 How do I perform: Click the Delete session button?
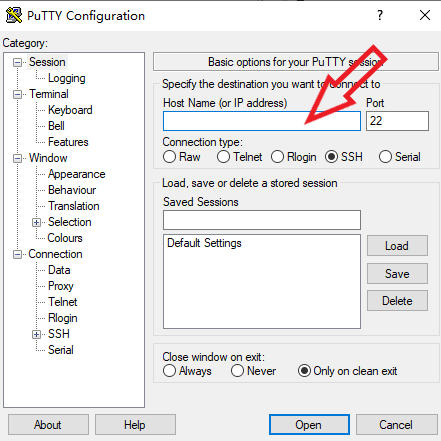[x=397, y=301]
